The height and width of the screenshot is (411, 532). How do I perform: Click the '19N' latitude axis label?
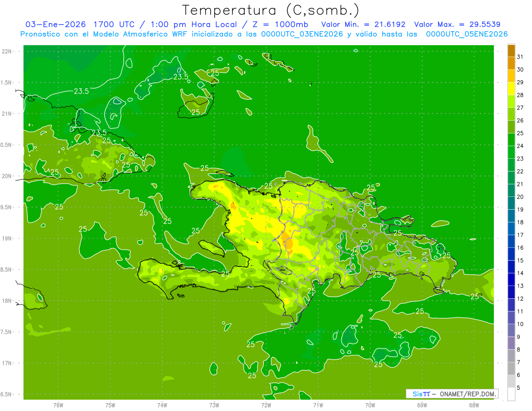(7, 238)
